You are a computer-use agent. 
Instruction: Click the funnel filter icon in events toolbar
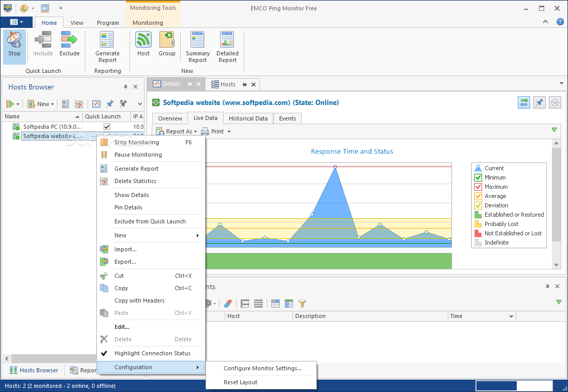coord(302,304)
